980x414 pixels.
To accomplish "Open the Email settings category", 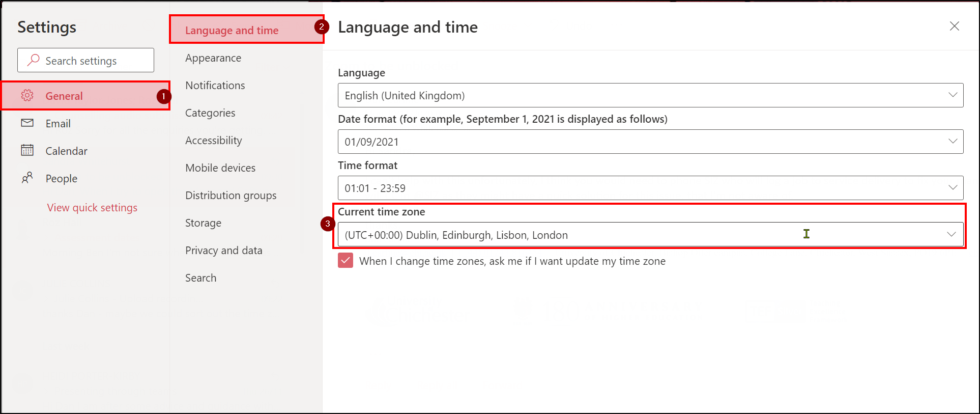I will tap(85, 123).
